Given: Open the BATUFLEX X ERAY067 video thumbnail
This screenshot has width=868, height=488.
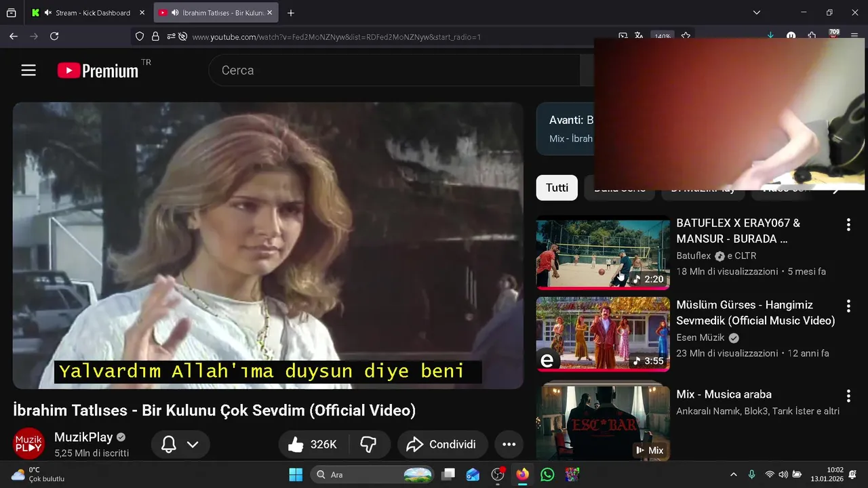Looking at the screenshot, I should 603,253.
